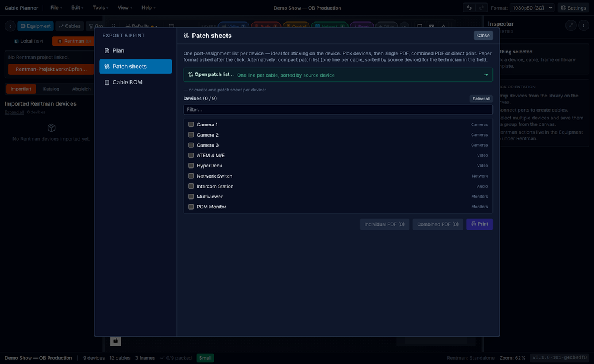594x364 pixels.
Task: Check the Camera 1 device checkbox
Action: coord(191,124)
